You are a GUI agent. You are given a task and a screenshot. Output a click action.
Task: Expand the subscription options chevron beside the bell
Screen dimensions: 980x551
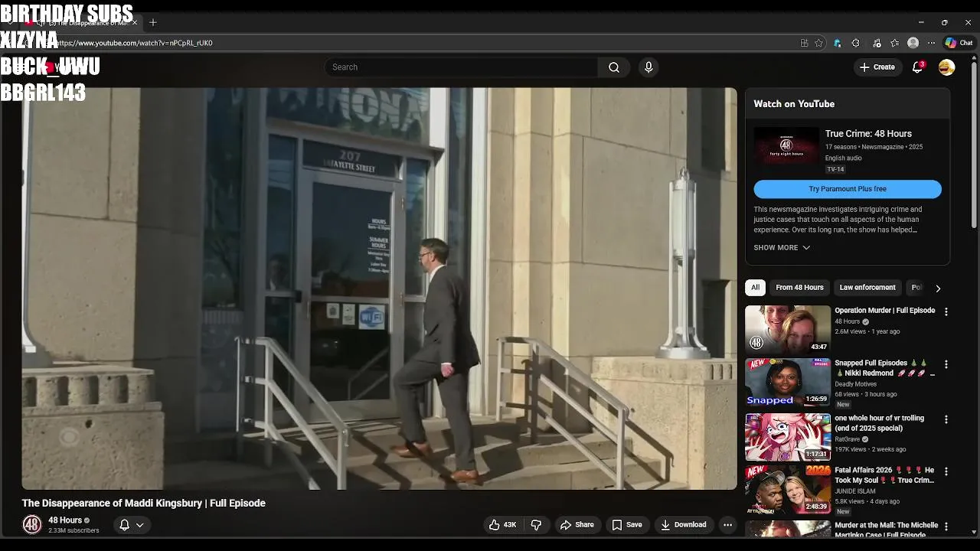tap(140, 525)
